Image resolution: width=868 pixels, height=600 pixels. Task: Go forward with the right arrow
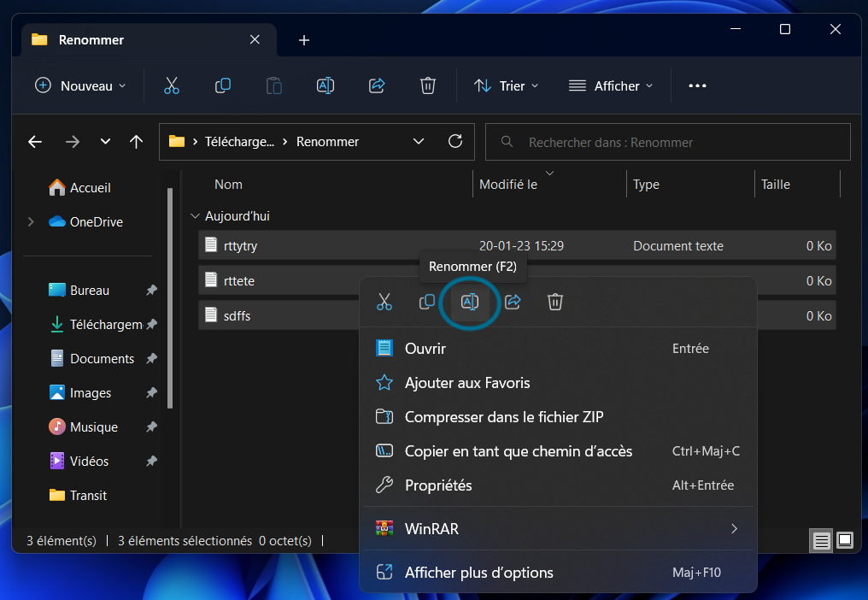pyautogui.click(x=72, y=142)
